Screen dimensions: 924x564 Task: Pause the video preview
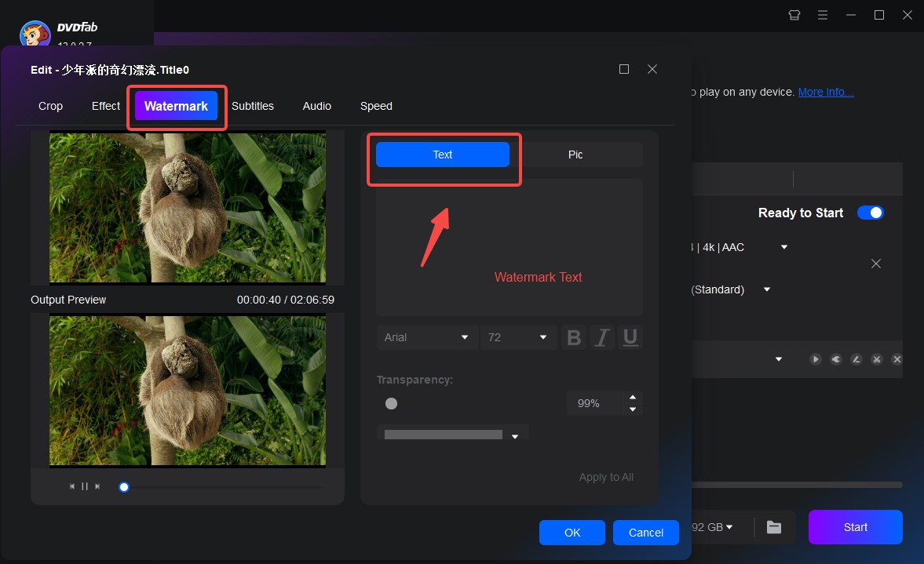[x=85, y=486]
